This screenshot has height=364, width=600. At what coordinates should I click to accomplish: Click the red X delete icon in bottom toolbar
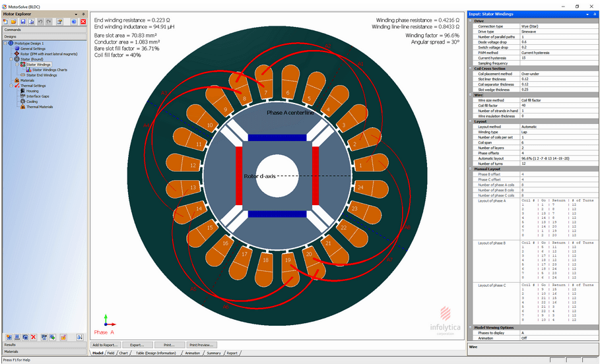33,337
